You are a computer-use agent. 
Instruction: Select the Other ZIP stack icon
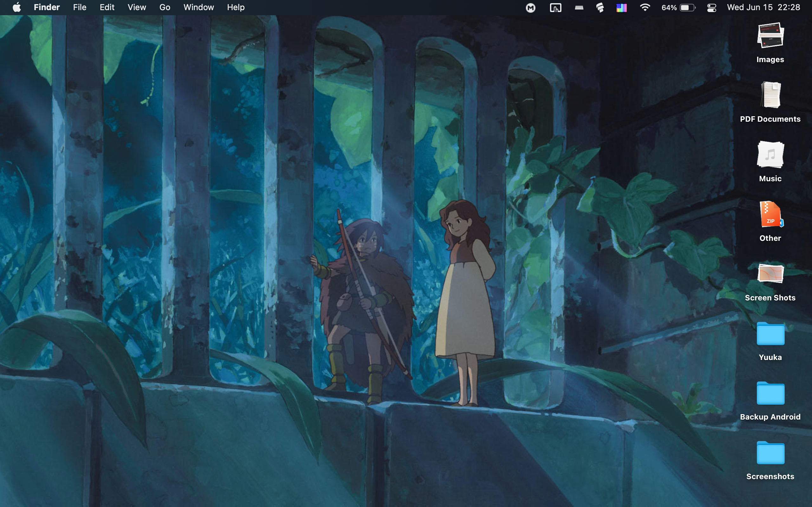tap(770, 214)
